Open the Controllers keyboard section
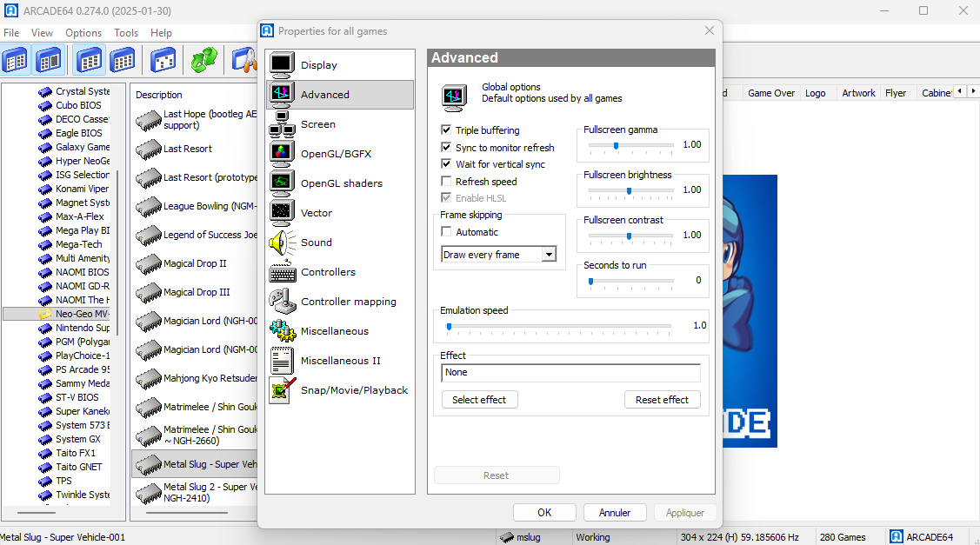Image resolution: width=980 pixels, height=545 pixels. 327,272
